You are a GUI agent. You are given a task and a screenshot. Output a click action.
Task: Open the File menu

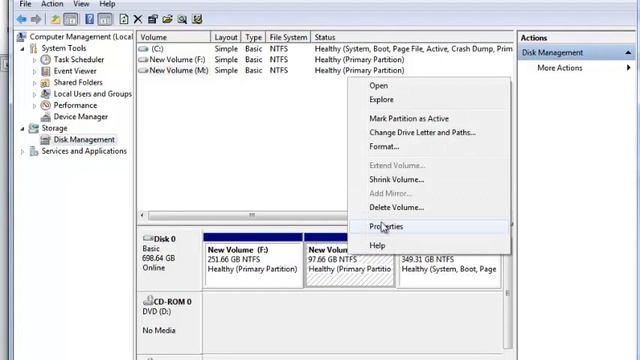click(25, 4)
